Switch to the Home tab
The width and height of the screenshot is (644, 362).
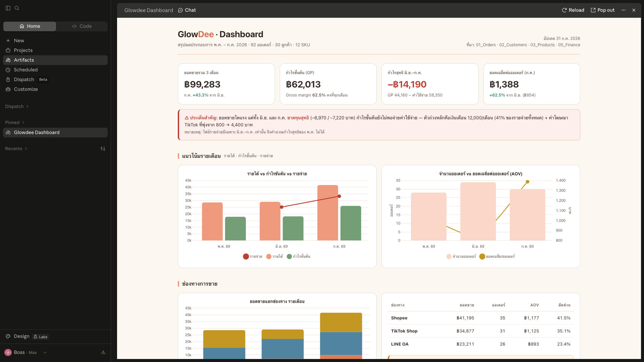point(30,26)
